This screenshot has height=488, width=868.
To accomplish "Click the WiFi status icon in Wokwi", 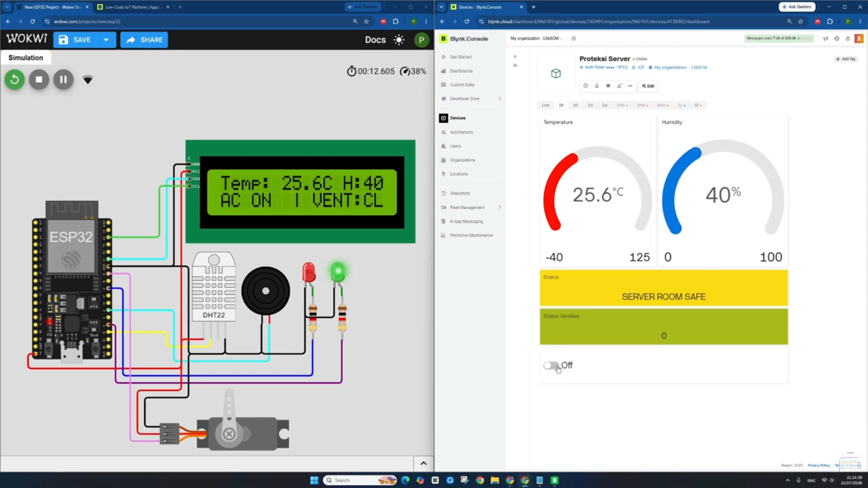I will pos(88,80).
